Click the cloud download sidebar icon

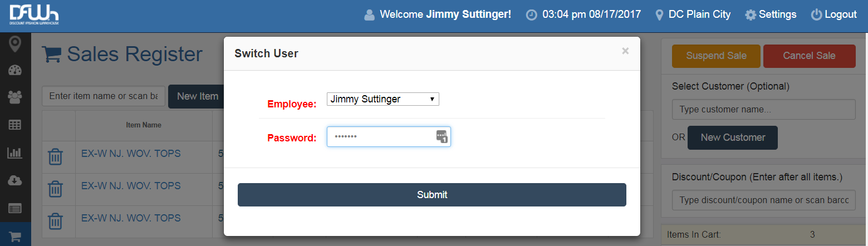[x=15, y=180]
